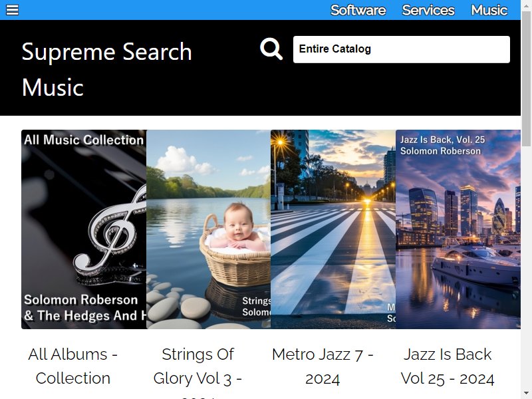
Task: Open the baby in basket album cover
Action: click(x=208, y=229)
